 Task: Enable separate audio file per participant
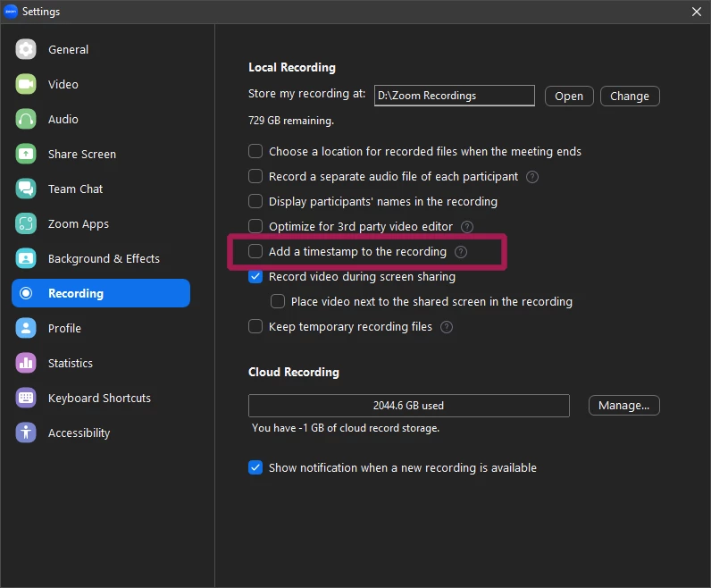[x=255, y=176]
